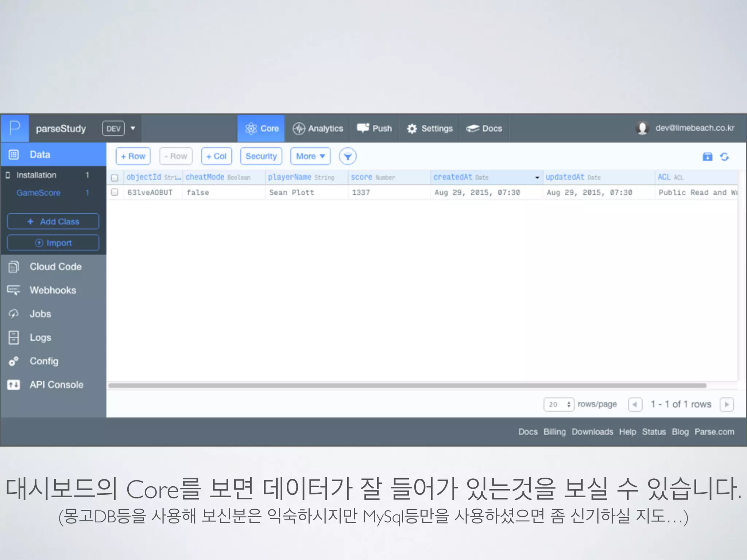
Task: Click the - Row delete button
Action: click(176, 156)
